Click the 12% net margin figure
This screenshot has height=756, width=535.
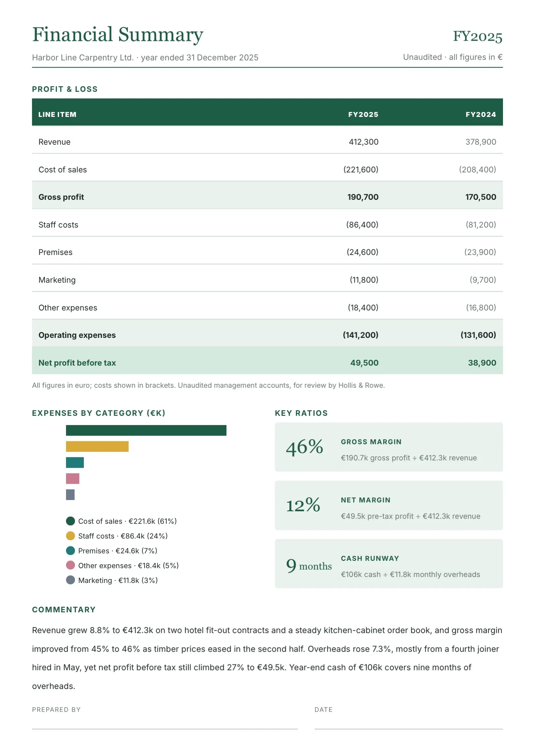pos(303,506)
